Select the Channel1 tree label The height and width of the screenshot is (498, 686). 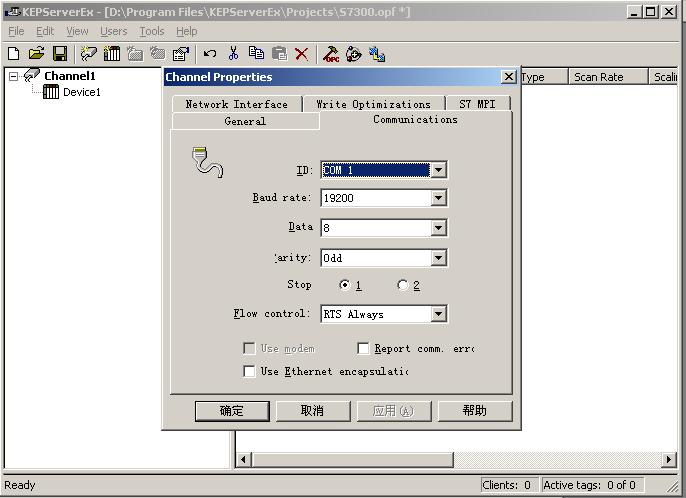tap(70, 76)
